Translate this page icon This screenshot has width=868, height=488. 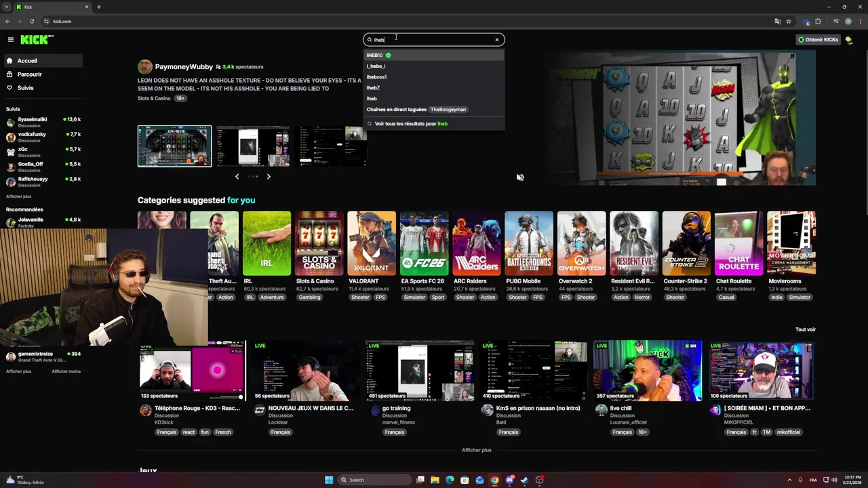pyautogui.click(x=778, y=21)
